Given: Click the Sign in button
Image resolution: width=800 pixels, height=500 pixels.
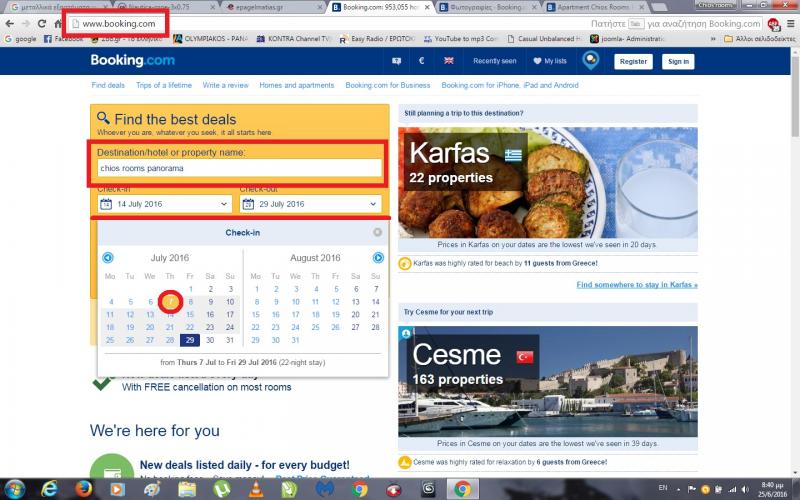Looking at the screenshot, I should 678,61.
